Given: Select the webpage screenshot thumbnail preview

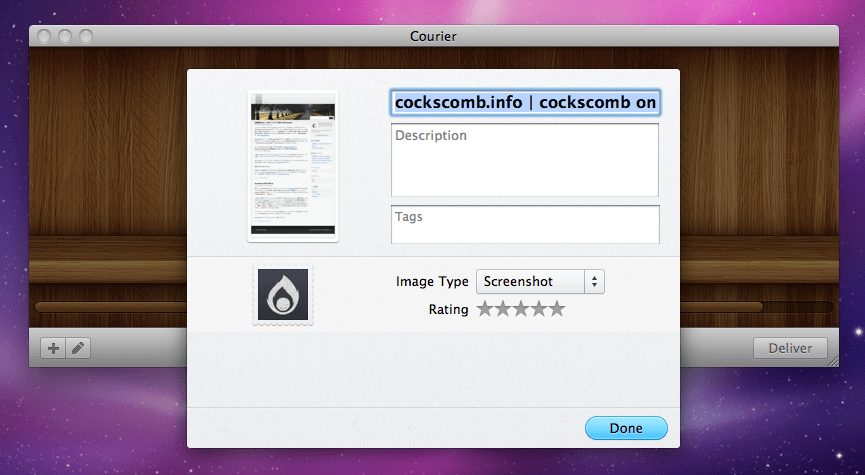Looking at the screenshot, I should coord(293,166).
